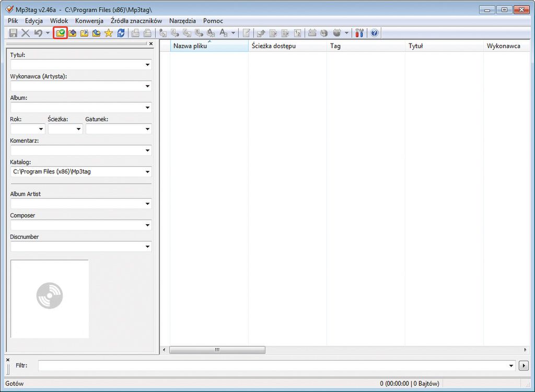Viewport: 535px width, 392px height.
Task: Click the horizontal scrollbar thumb in file list
Action: (x=217, y=350)
